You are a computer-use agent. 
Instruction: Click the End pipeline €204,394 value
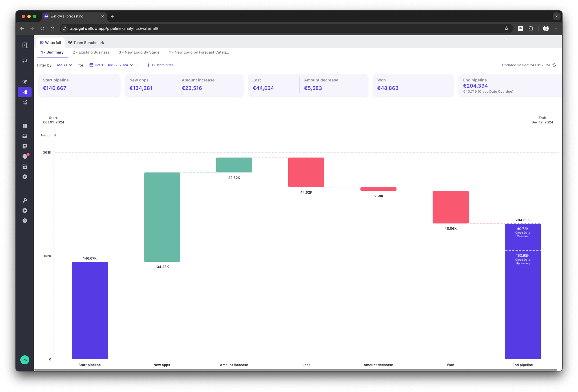[475, 86]
